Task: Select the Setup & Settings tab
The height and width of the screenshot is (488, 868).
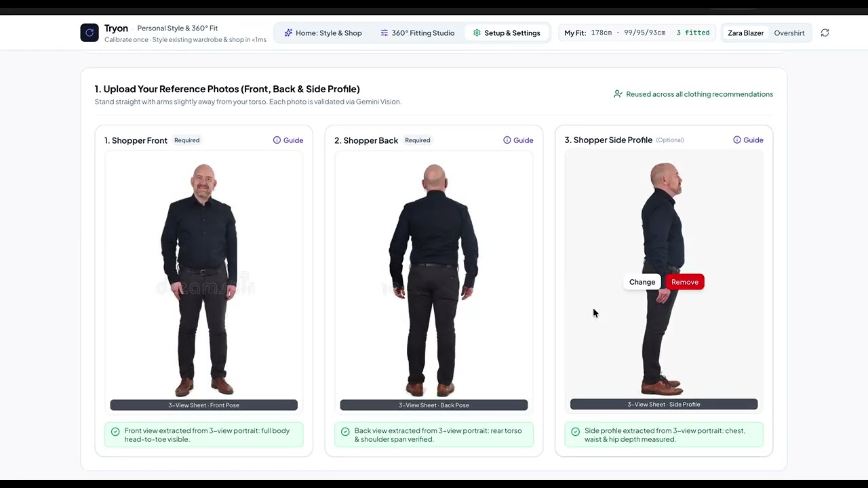Action: 507,33
